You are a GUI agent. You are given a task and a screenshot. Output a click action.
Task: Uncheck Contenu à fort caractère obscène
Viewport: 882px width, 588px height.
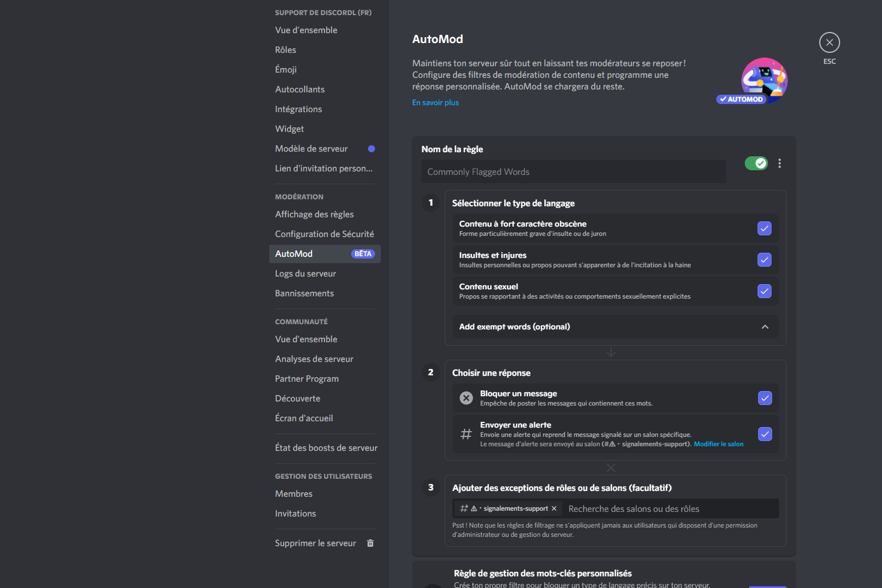[x=764, y=228]
